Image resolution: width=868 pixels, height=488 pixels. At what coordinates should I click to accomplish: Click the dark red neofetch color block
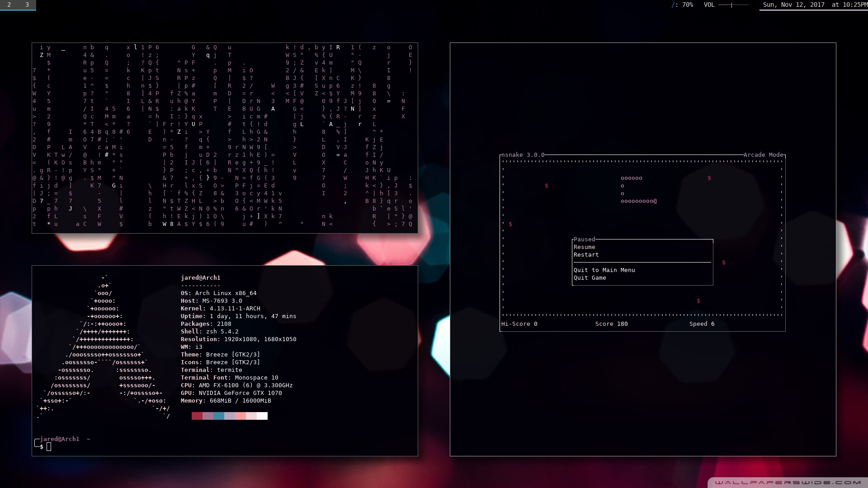tap(197, 416)
